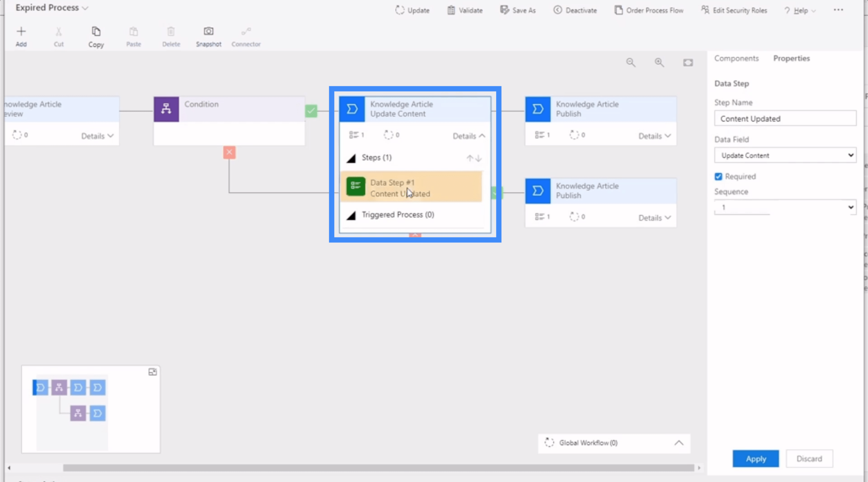Expand Details of Review stage
The image size is (868, 482).
tap(97, 136)
